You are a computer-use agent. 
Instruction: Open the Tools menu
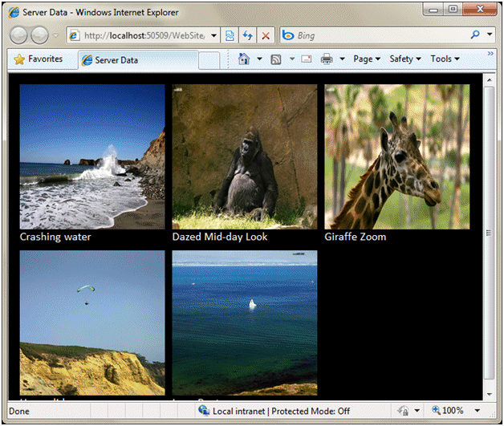445,59
